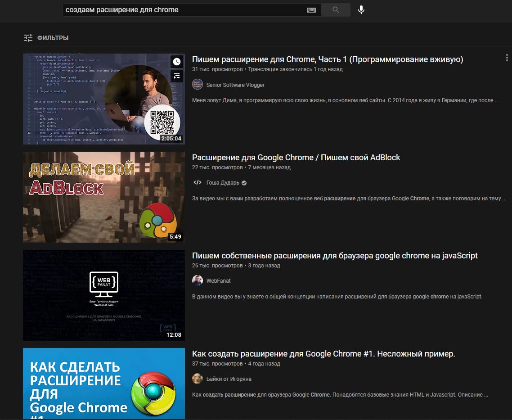Open three-dot menu for first video
512x420 pixels.
[x=507, y=58]
